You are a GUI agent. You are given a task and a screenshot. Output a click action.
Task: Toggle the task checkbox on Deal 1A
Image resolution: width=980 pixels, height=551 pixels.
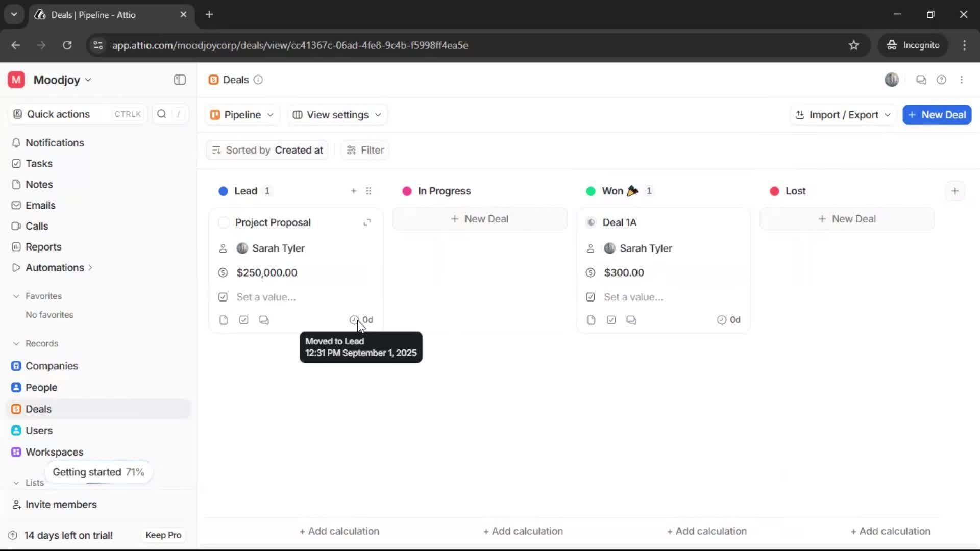click(x=611, y=320)
